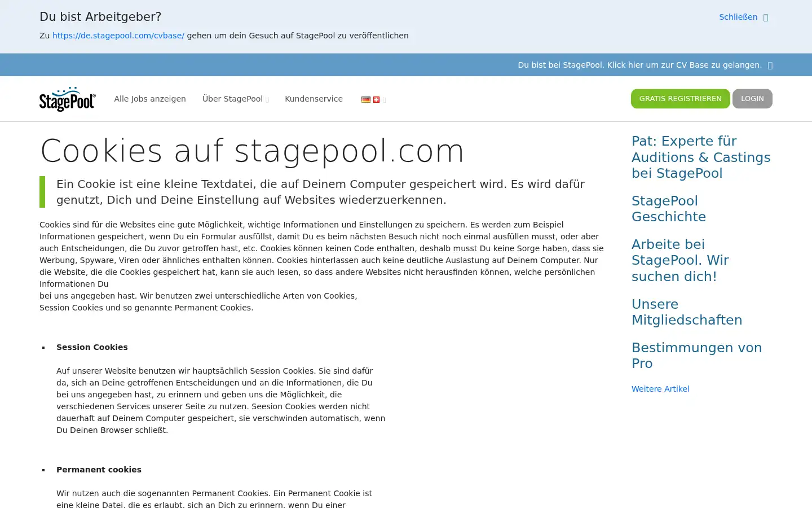
Task: Open Alle Jobs anzeigen menu item
Action: tap(150, 99)
